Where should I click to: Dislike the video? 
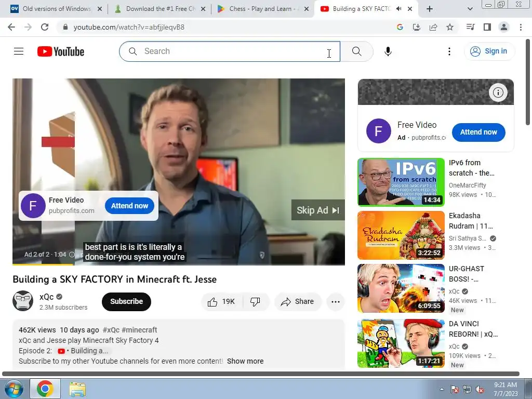coord(255,302)
